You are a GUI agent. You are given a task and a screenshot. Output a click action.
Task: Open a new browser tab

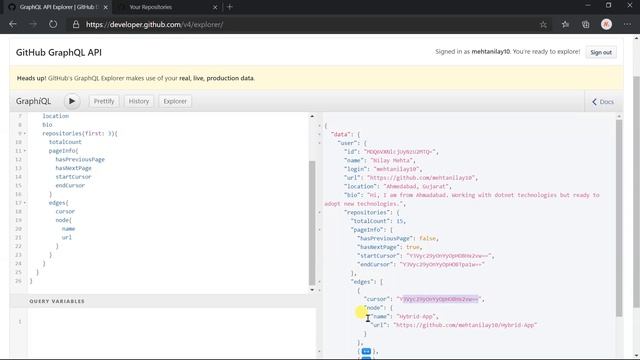[x=230, y=7]
